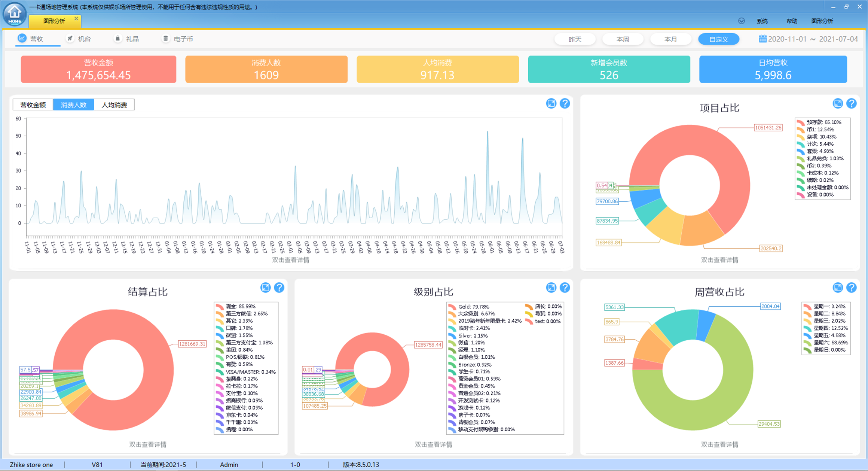The height and width of the screenshot is (471, 868).
Task: Click the 昨天 time range button
Action: pyautogui.click(x=575, y=39)
